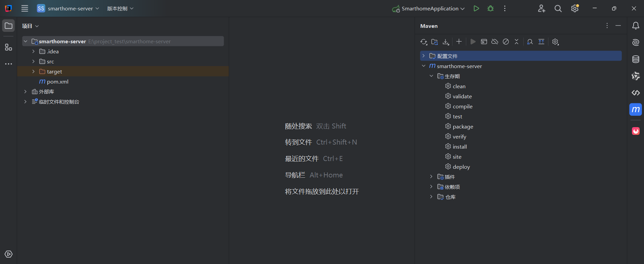Expand the .idea folder
This screenshot has height=264, width=644.
tap(34, 51)
